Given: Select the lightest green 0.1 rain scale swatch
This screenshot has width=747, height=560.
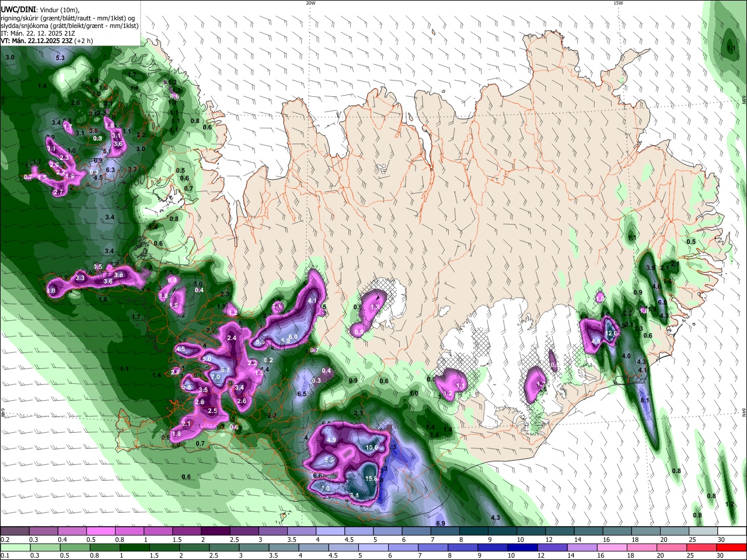Looking at the screenshot, I should click(15, 547).
